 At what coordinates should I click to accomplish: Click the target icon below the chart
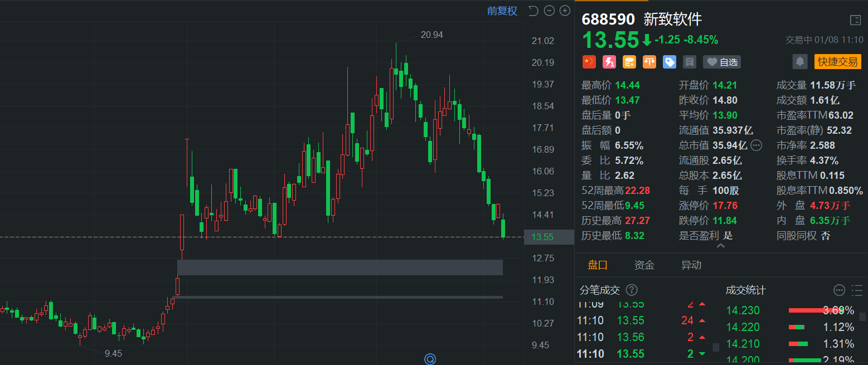pyautogui.click(x=430, y=359)
